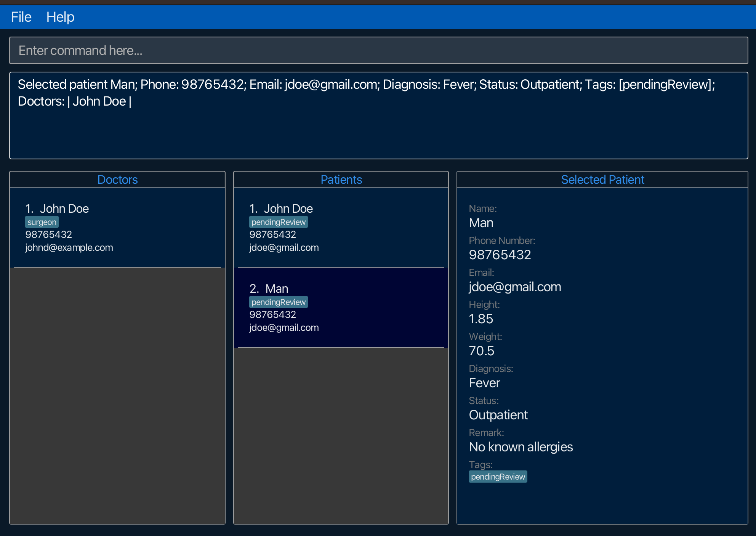Click pendingReview tag on patient John Doe
The height and width of the screenshot is (536, 756).
point(279,222)
